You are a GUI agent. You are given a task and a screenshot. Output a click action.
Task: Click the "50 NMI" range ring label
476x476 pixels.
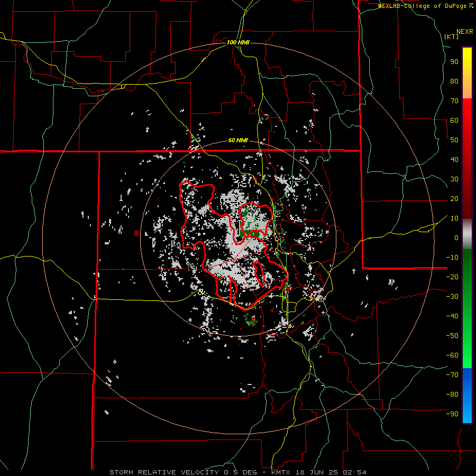point(238,140)
